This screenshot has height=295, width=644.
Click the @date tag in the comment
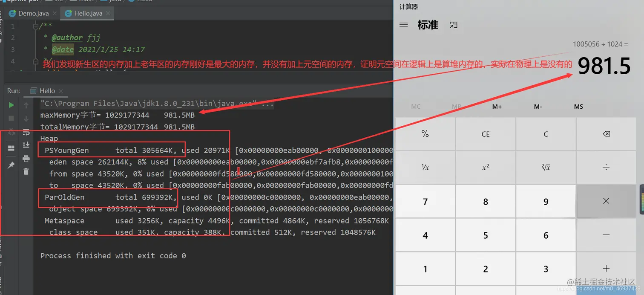click(63, 49)
